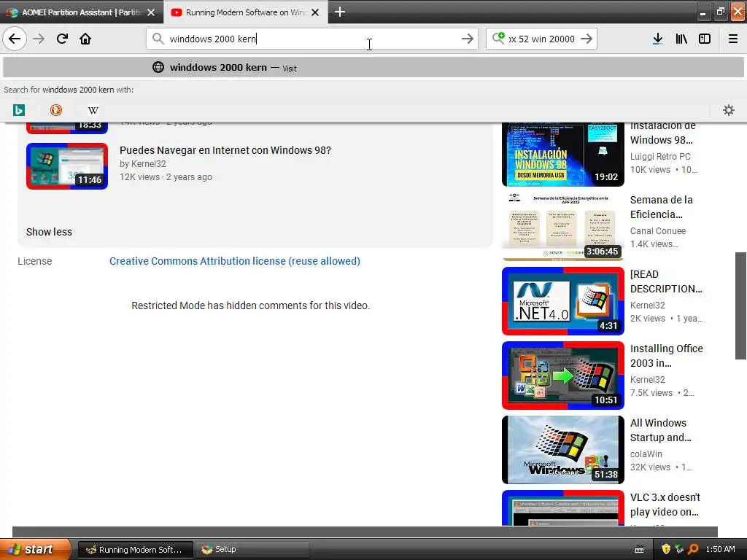The image size is (747, 560).
Task: Open 'VLC 3.x doesn't play video on...' title
Action: point(665,505)
